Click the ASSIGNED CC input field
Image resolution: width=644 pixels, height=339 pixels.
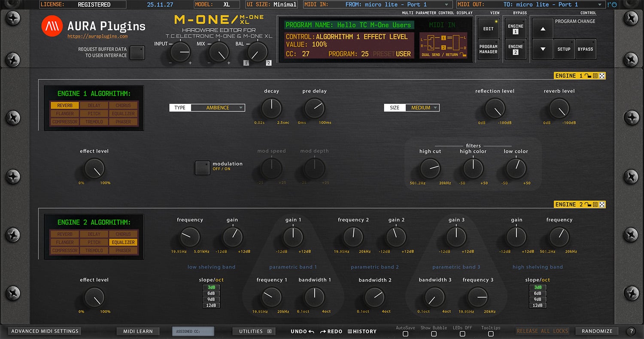[x=194, y=331]
